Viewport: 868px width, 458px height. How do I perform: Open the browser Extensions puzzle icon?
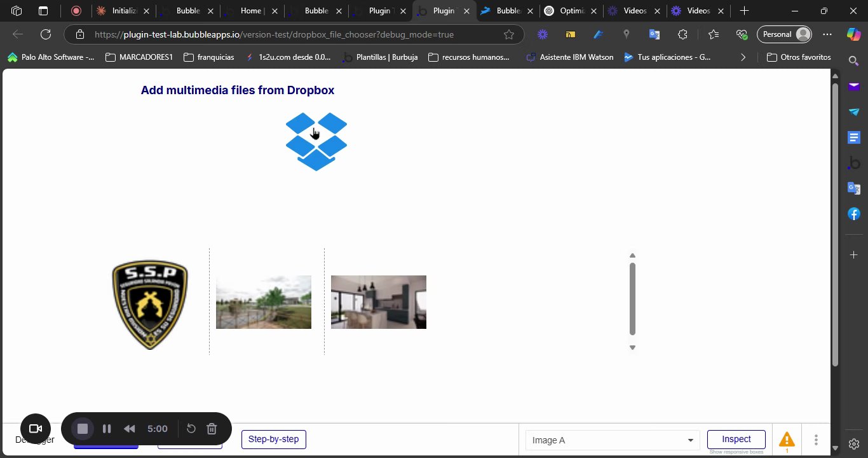click(683, 34)
